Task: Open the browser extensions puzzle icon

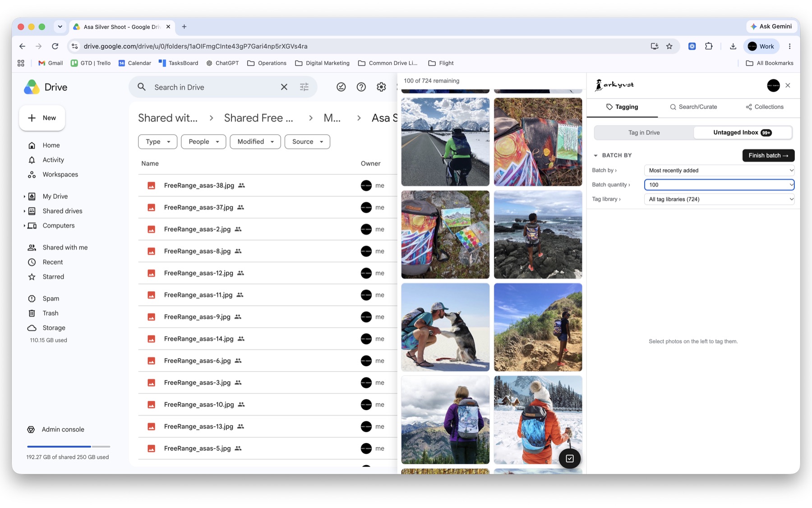Action: coord(709,46)
